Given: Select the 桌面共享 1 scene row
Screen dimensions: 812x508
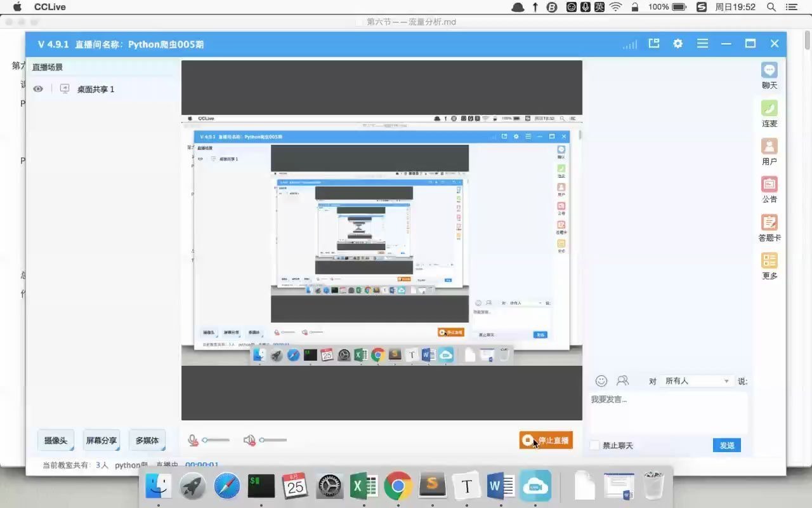Looking at the screenshot, I should 101,89.
